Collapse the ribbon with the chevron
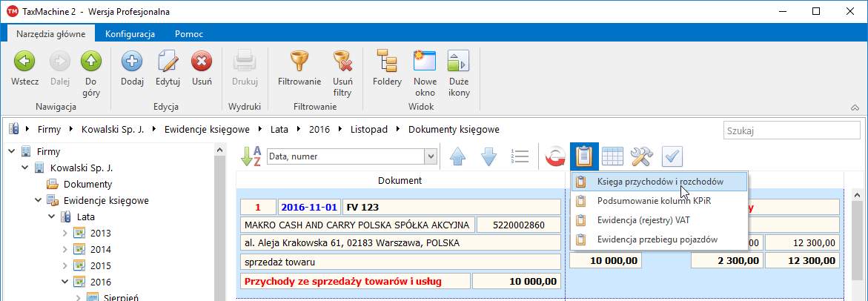 854,107
